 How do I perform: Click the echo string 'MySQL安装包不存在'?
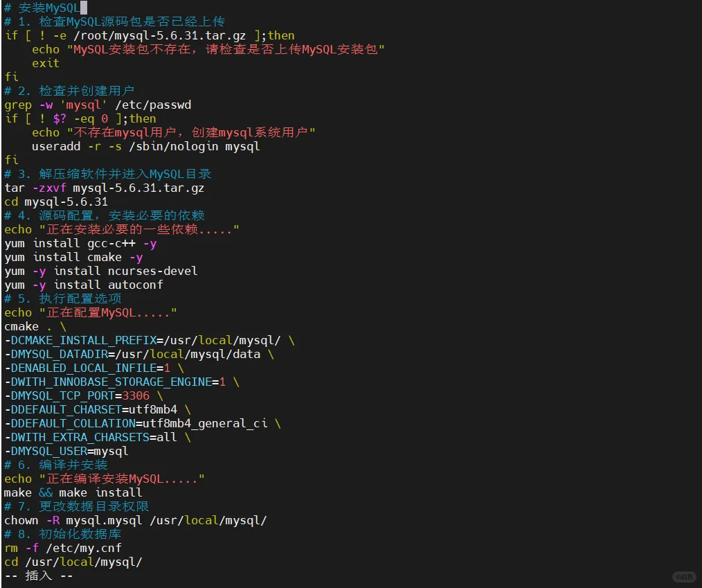[x=132, y=49]
